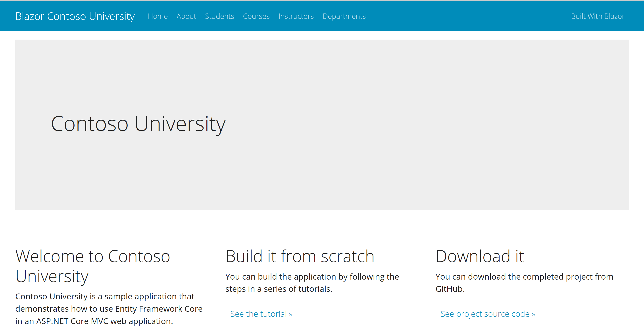Open the See project source code link
644x334 pixels.
click(488, 314)
